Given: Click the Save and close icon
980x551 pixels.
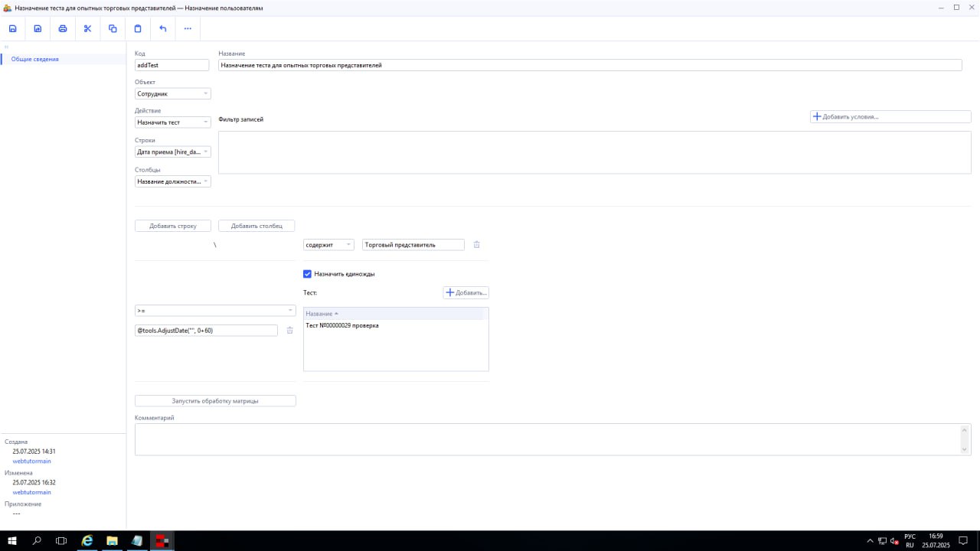Looking at the screenshot, I should (x=38, y=29).
